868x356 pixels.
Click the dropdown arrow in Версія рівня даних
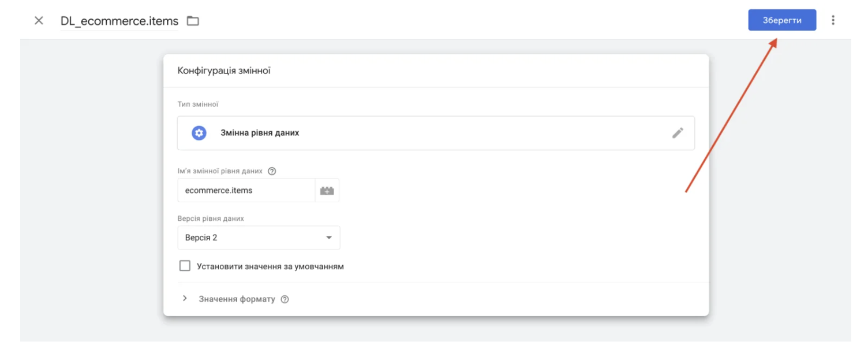coord(329,238)
